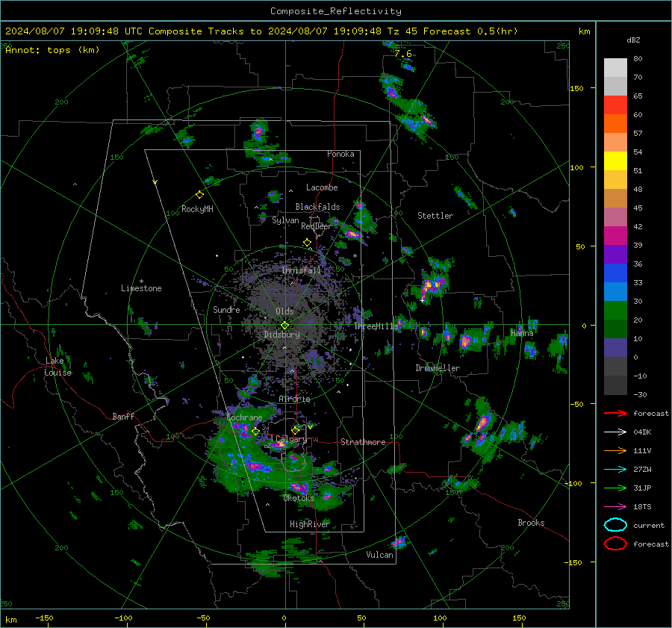
Task: Click the HighRiver city label
Action: 310,524
